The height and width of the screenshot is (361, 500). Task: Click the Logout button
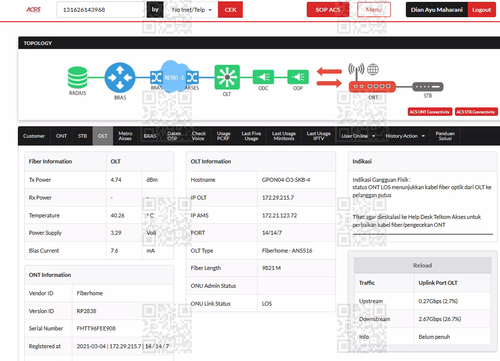coord(482,10)
